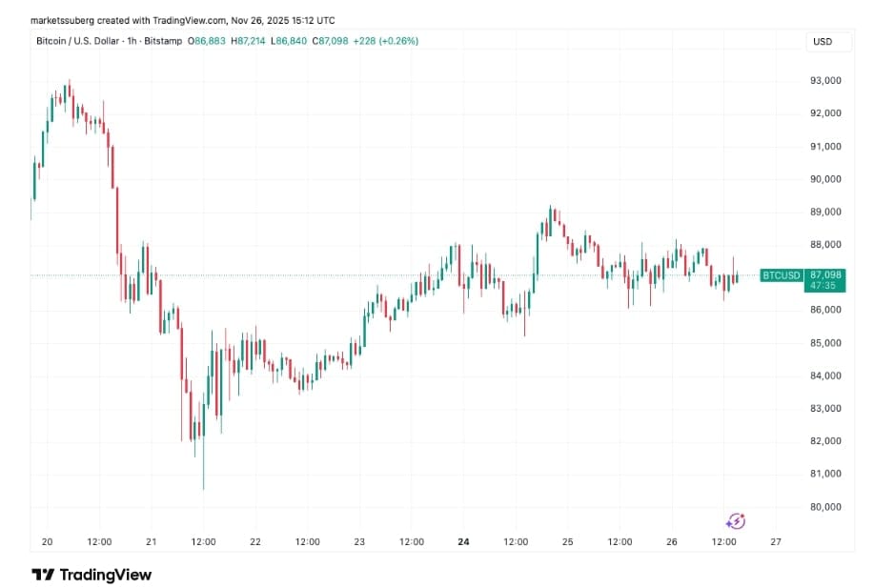Click the 27 label on the time axis
This screenshot has width=894, height=588.
(x=775, y=539)
